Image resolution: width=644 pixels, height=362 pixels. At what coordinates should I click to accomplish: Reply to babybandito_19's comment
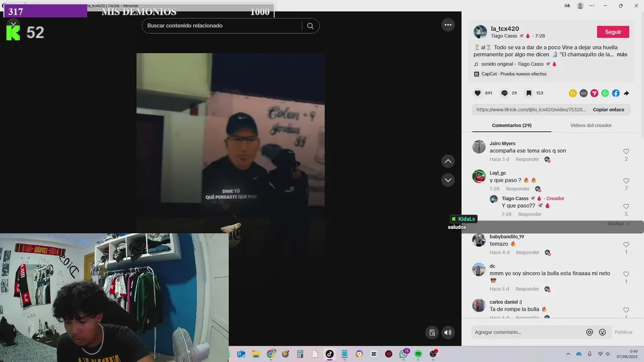point(528,252)
